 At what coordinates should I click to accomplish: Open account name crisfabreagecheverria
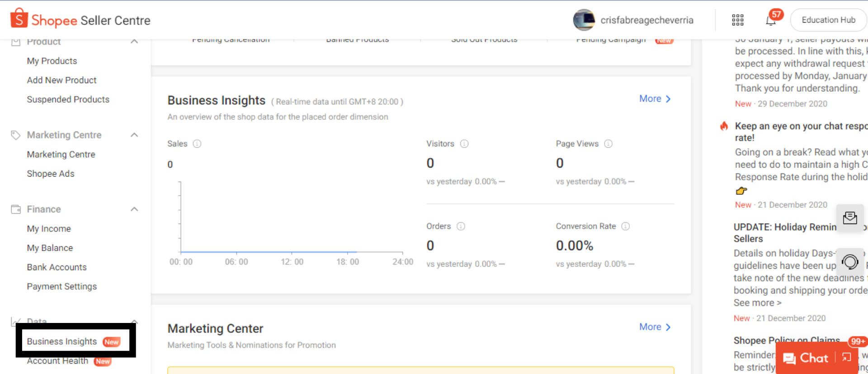(x=646, y=20)
